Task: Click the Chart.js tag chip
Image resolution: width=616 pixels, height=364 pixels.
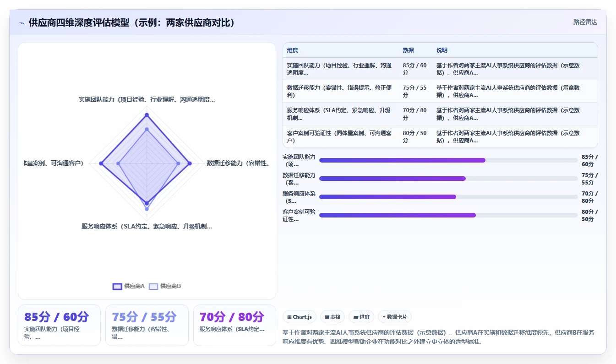Action: tap(300, 317)
